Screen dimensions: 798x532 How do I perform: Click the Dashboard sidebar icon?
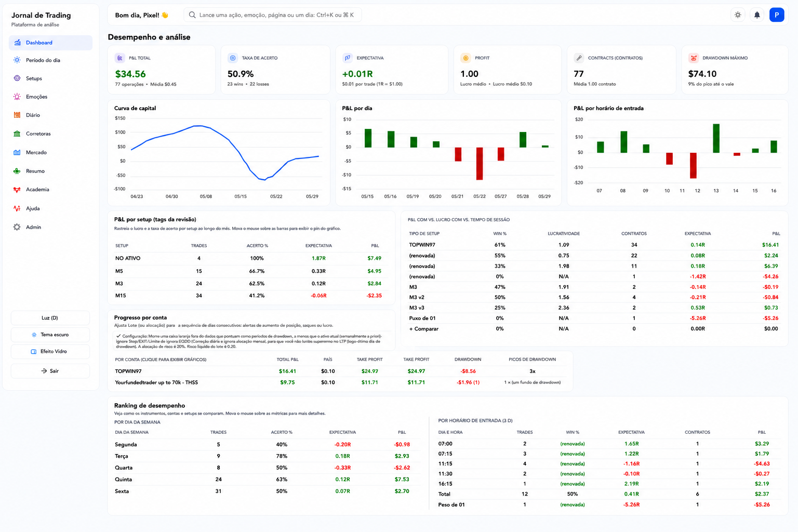pos(17,43)
